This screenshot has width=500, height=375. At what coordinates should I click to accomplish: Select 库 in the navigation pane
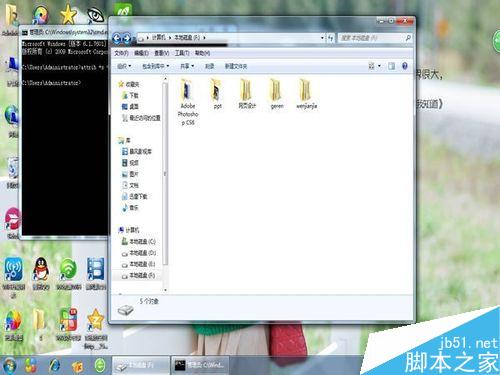coord(124,140)
